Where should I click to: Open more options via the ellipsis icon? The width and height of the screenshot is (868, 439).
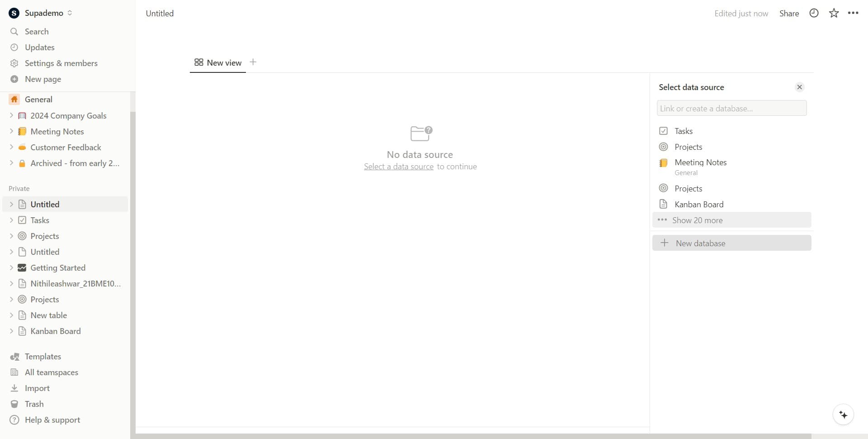tap(854, 13)
